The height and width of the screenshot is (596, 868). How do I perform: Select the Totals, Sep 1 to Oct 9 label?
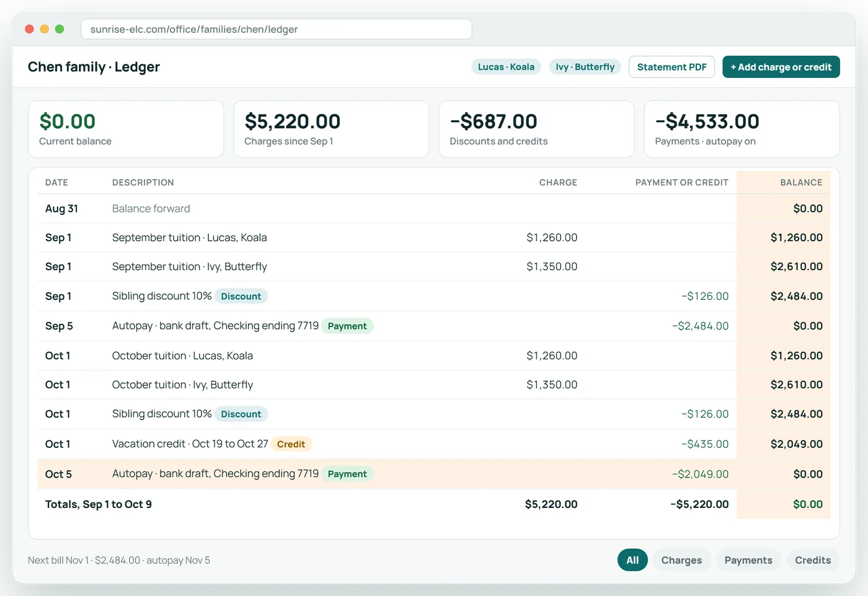pyautogui.click(x=99, y=504)
